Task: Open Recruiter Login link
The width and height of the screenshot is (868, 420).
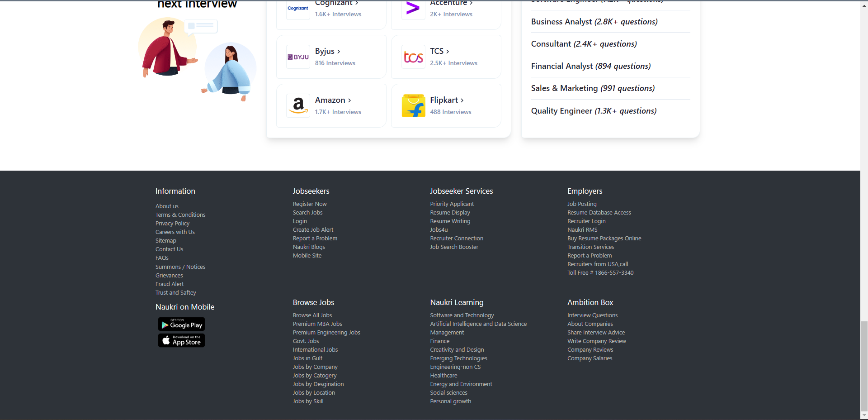Action: [586, 221]
